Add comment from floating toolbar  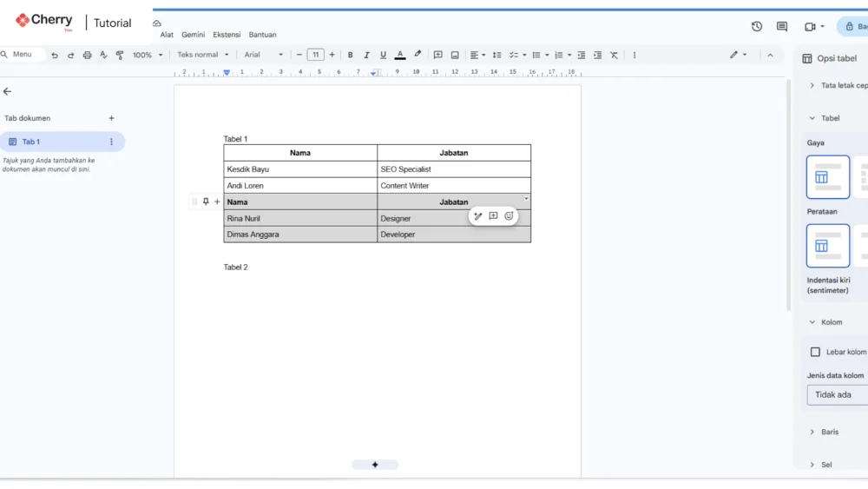pos(493,216)
